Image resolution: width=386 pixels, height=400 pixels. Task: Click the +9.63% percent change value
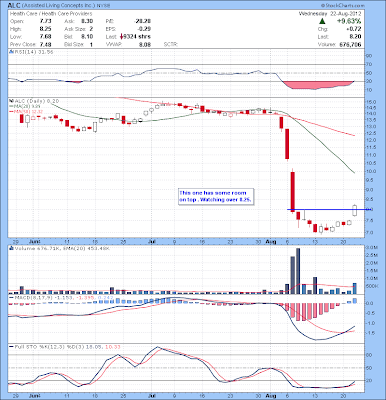click(349, 21)
